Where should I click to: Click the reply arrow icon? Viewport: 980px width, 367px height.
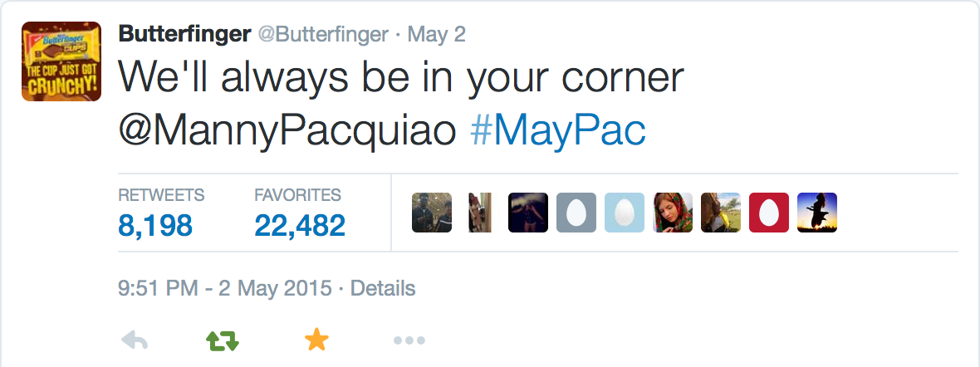[135, 340]
